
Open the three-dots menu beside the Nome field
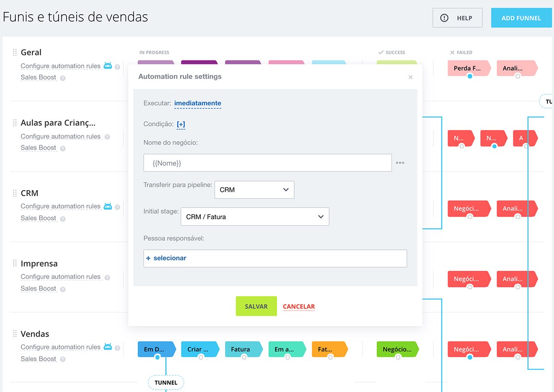(x=400, y=163)
